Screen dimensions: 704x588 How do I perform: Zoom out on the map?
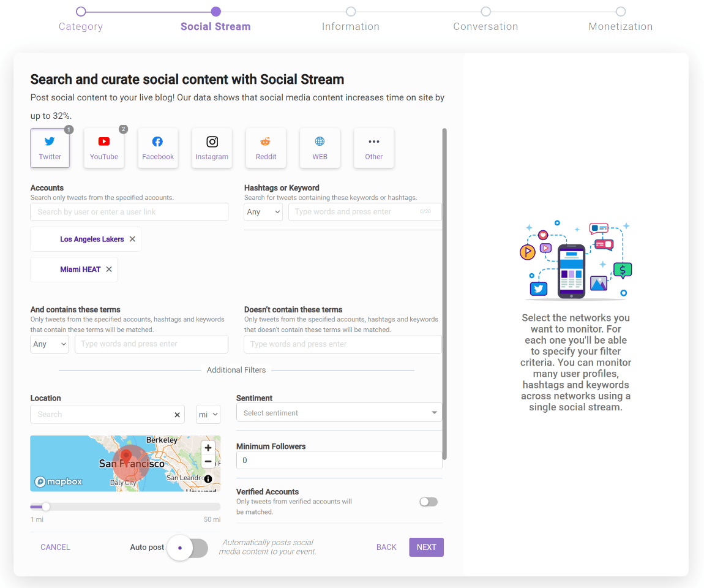click(x=208, y=461)
